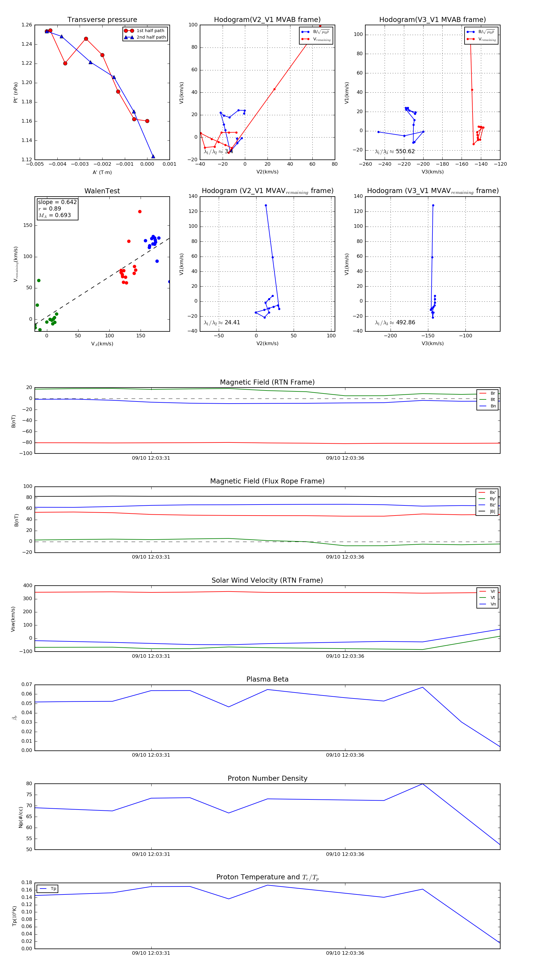Viewport: 535px width, 980px height.
Task: Click the "Vn" legend entry
Action: [487, 604]
